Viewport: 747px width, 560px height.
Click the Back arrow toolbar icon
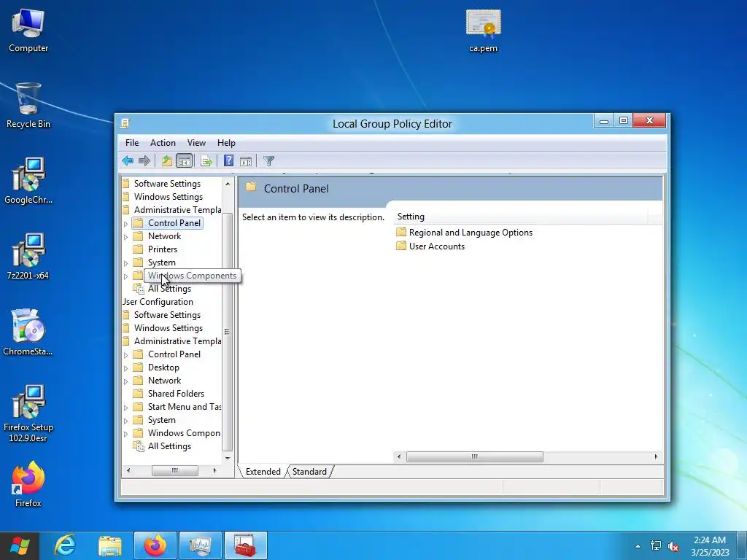click(x=128, y=161)
